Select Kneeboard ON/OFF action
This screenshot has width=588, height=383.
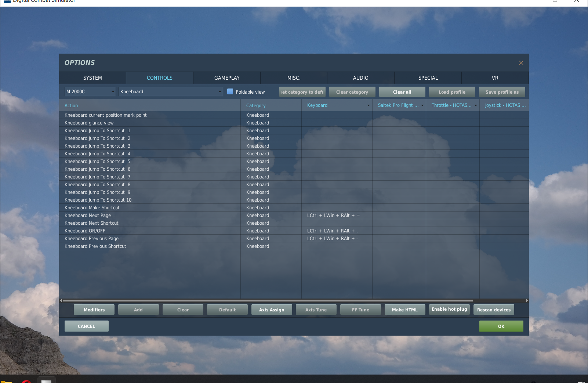click(294, 231)
